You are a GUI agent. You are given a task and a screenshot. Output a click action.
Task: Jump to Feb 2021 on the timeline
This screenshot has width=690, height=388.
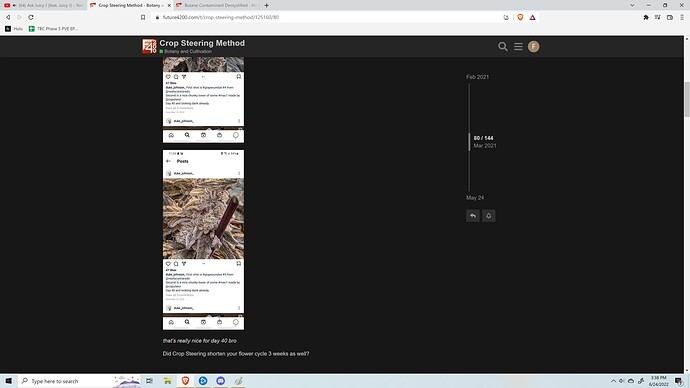[477, 77]
